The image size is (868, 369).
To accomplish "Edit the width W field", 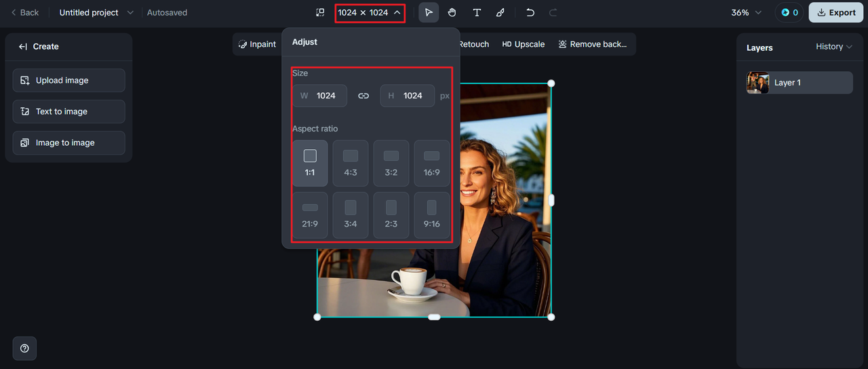I will [319, 96].
